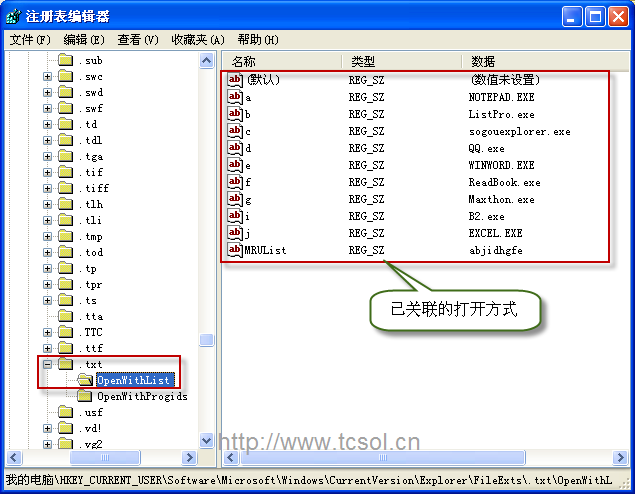Click the folder icon of .swc key
This screenshot has width=635, height=494.
65,76
